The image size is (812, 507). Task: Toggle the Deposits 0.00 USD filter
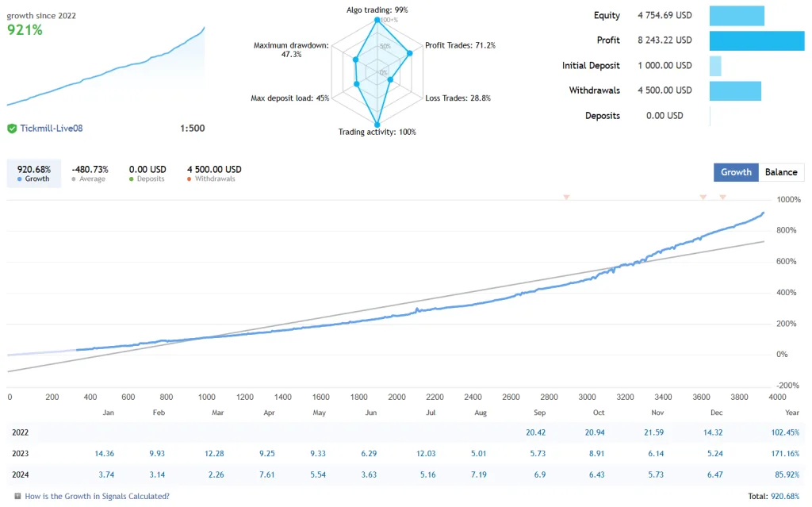coord(147,172)
